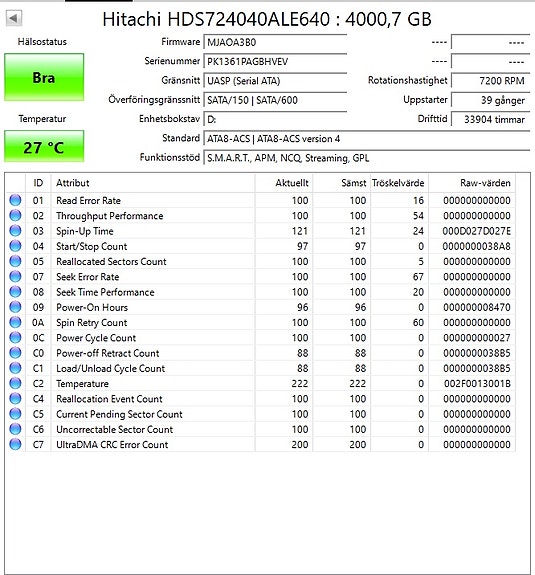Image resolution: width=535 pixels, height=575 pixels.
Task: Click the Gränssnitt field UASP (Serial ATA)
Action: [x=275, y=81]
